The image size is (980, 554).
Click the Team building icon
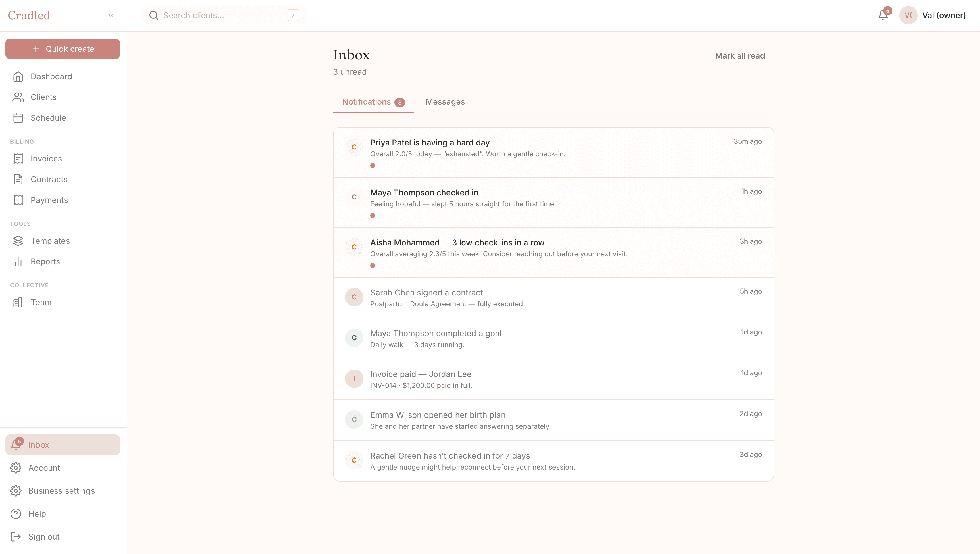click(x=18, y=303)
